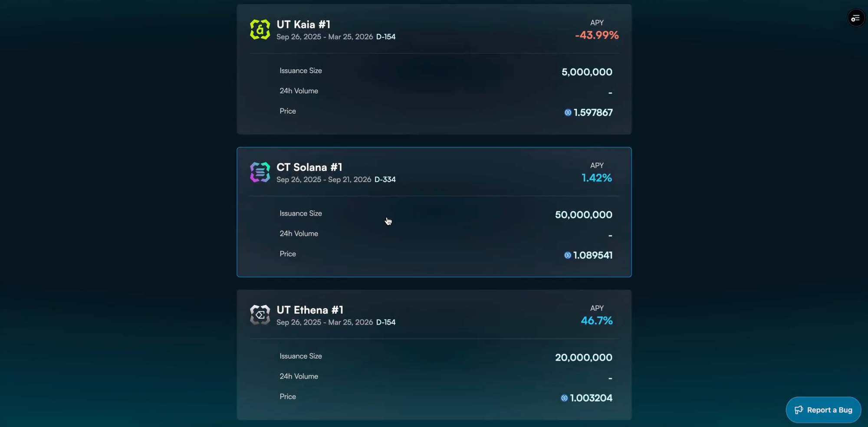The height and width of the screenshot is (427, 868).
Task: Click the coin icon beside price 1.003204
Action: coord(564,398)
